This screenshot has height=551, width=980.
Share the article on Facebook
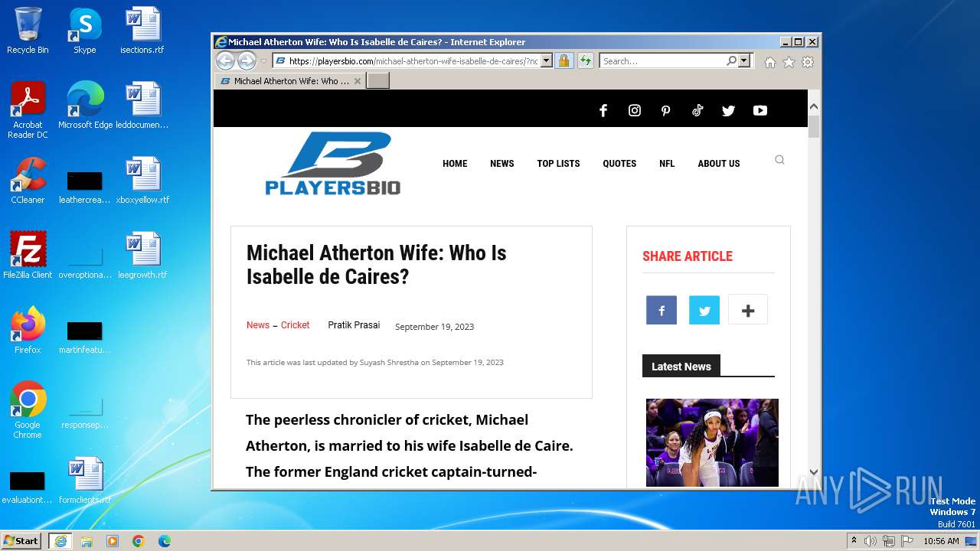[661, 311]
